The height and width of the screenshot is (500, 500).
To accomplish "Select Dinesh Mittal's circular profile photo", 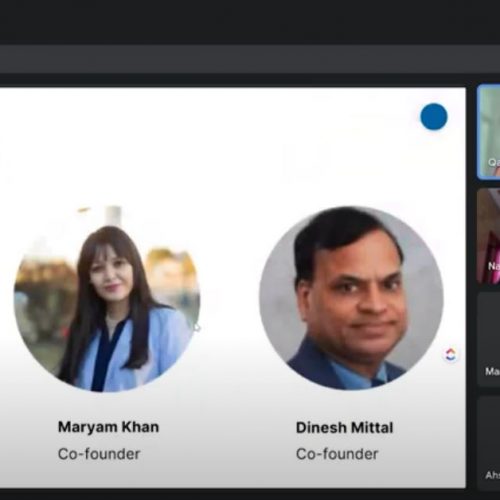I will click(x=351, y=298).
